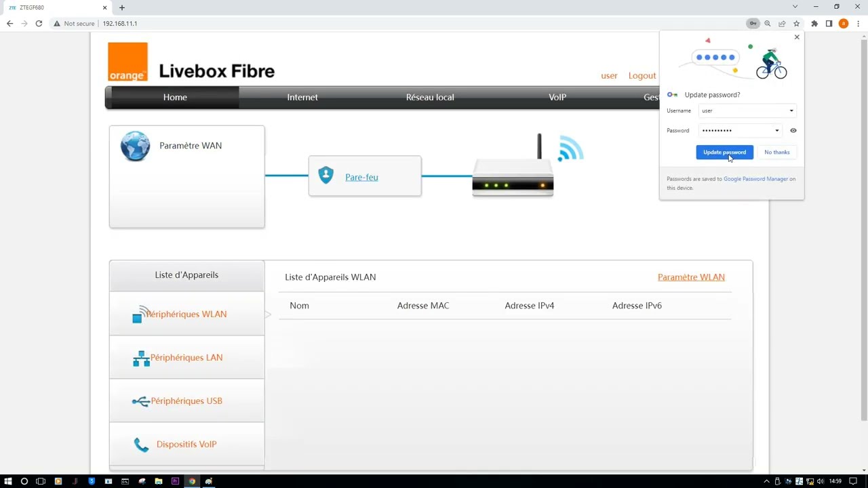Select the Périphériques LAN tab
The image size is (868, 488).
(x=186, y=357)
